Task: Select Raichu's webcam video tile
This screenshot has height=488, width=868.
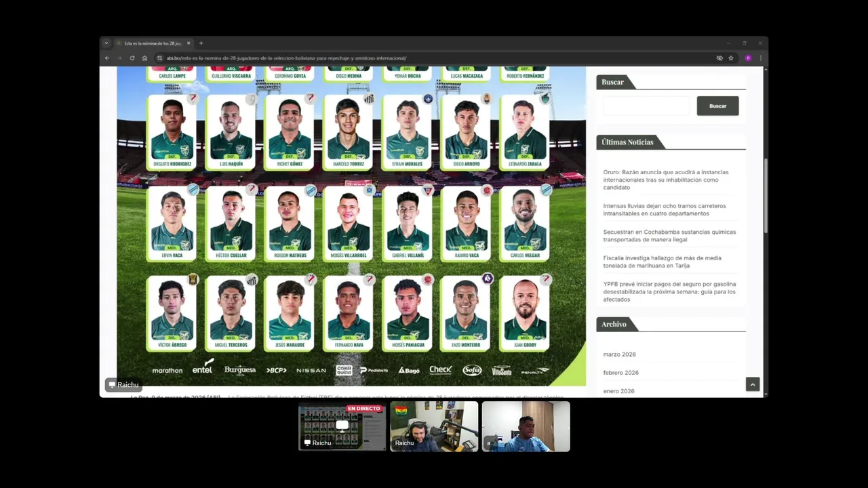Action: pyautogui.click(x=434, y=426)
